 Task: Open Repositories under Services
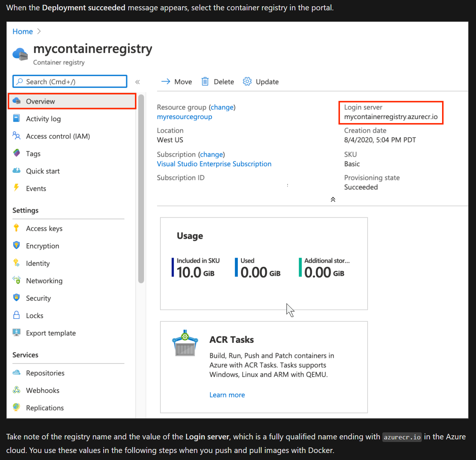point(45,373)
